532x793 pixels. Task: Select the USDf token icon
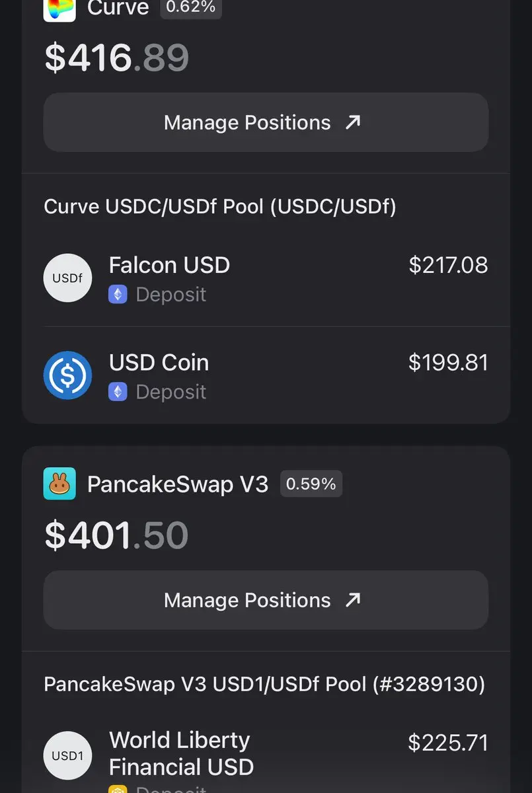click(67, 278)
